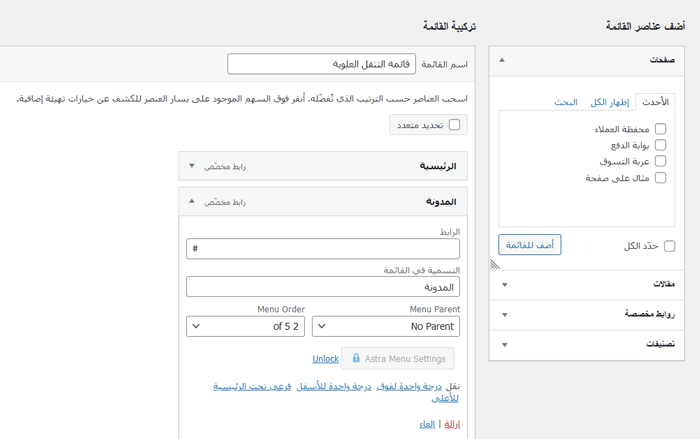
Task: Click the resize handle beside أضف للقائمة
Action: (493, 264)
